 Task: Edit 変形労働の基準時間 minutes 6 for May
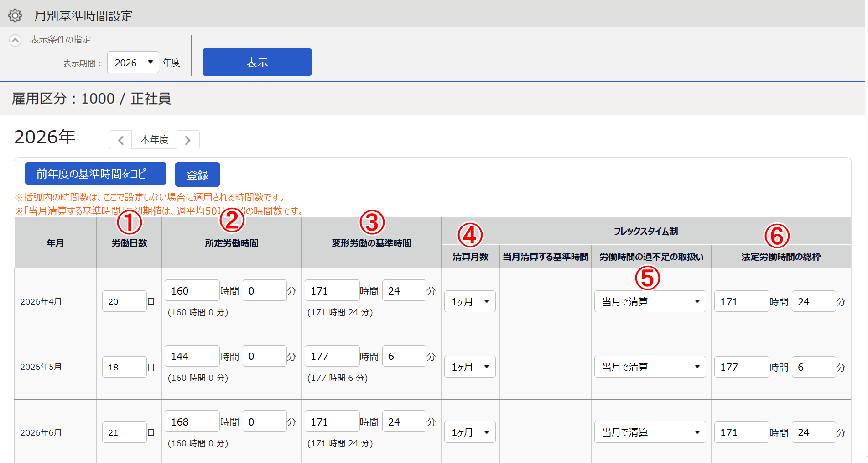click(404, 356)
